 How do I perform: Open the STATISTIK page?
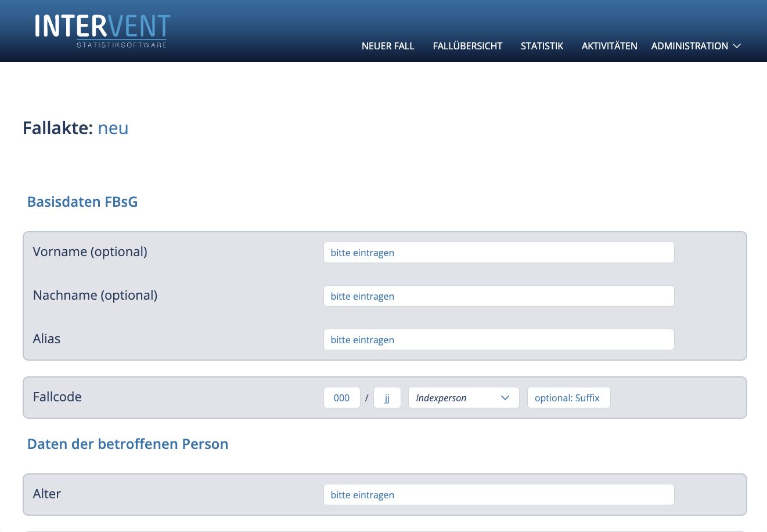pos(542,46)
